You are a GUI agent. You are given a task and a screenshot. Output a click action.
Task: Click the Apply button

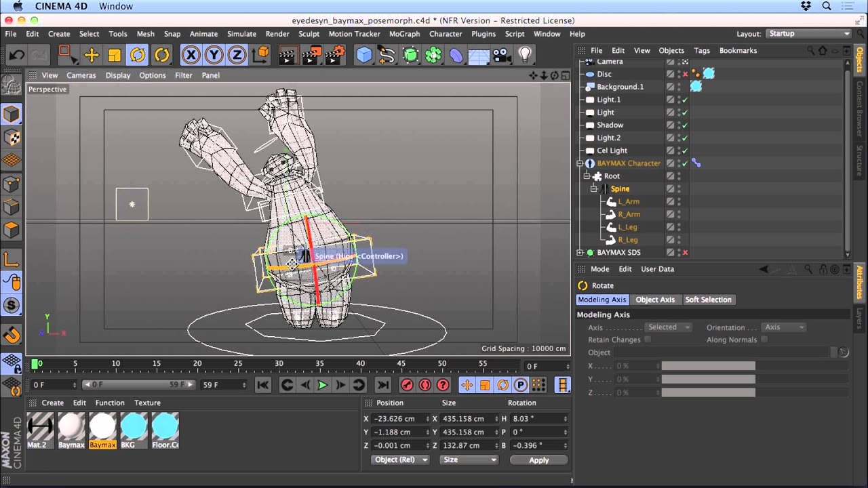539,460
